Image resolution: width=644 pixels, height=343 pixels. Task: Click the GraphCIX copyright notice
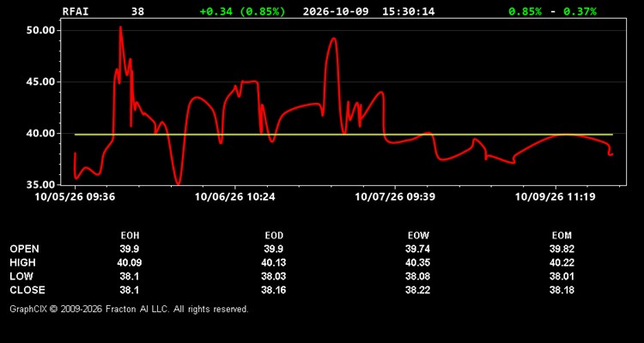(129, 309)
